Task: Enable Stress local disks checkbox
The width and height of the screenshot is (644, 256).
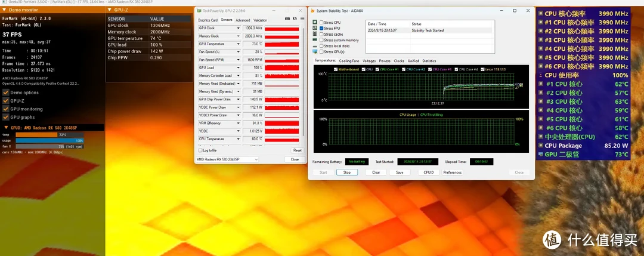Action: pos(321,46)
